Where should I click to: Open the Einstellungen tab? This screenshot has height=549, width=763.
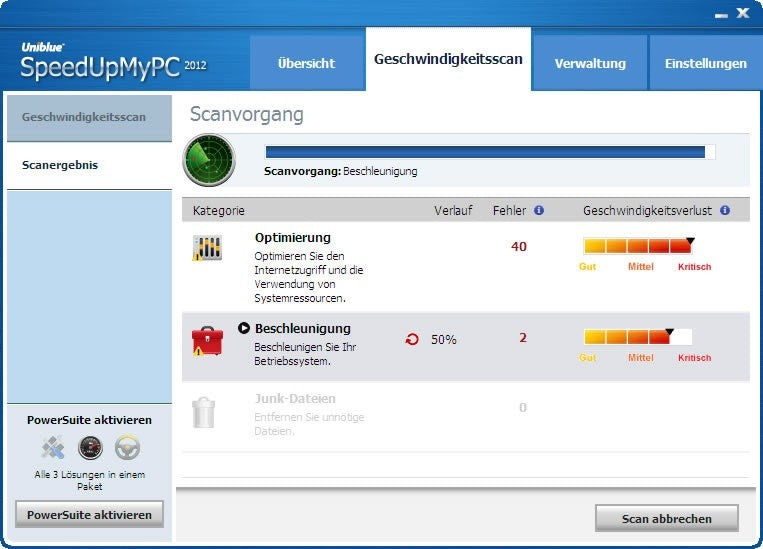click(x=706, y=63)
